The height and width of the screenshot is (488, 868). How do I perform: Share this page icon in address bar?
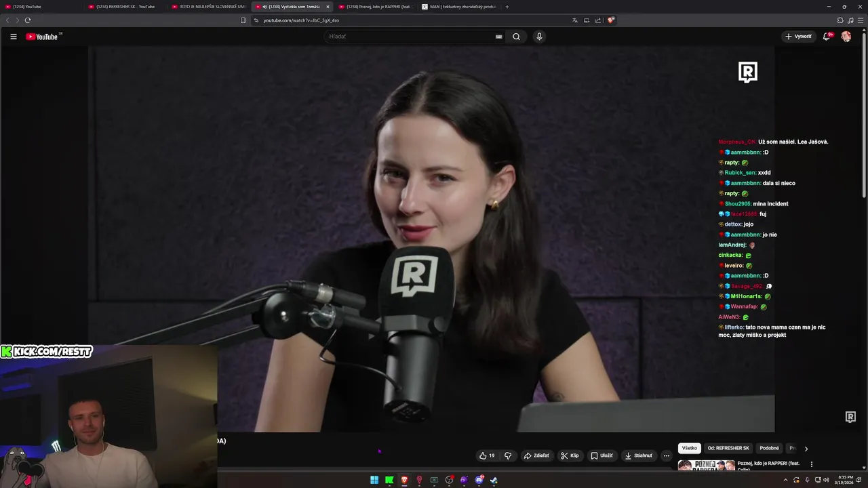click(598, 20)
